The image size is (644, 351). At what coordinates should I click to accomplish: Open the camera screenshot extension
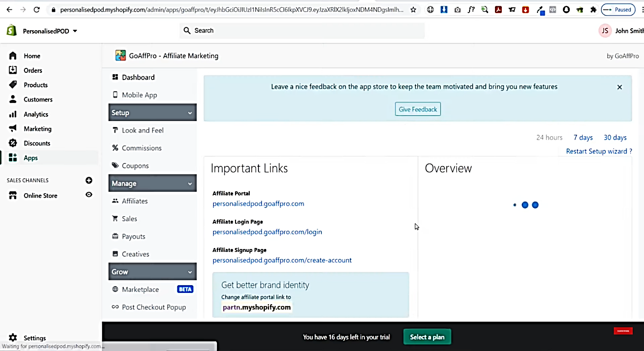(457, 9)
